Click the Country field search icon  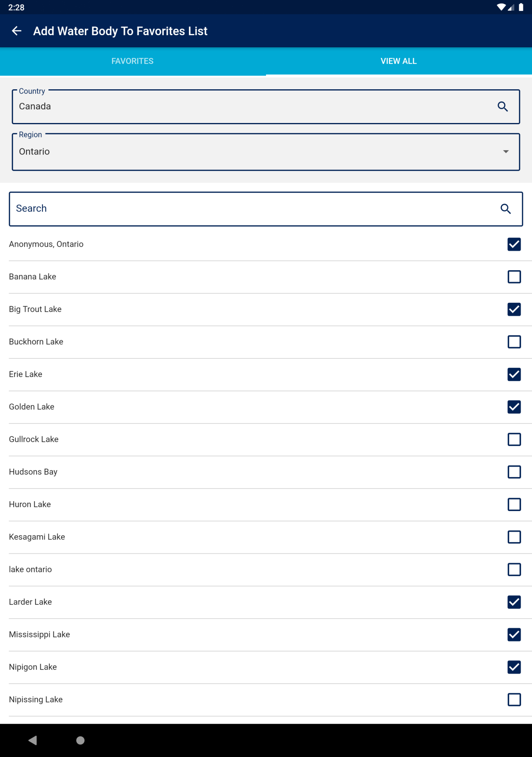[x=502, y=107]
